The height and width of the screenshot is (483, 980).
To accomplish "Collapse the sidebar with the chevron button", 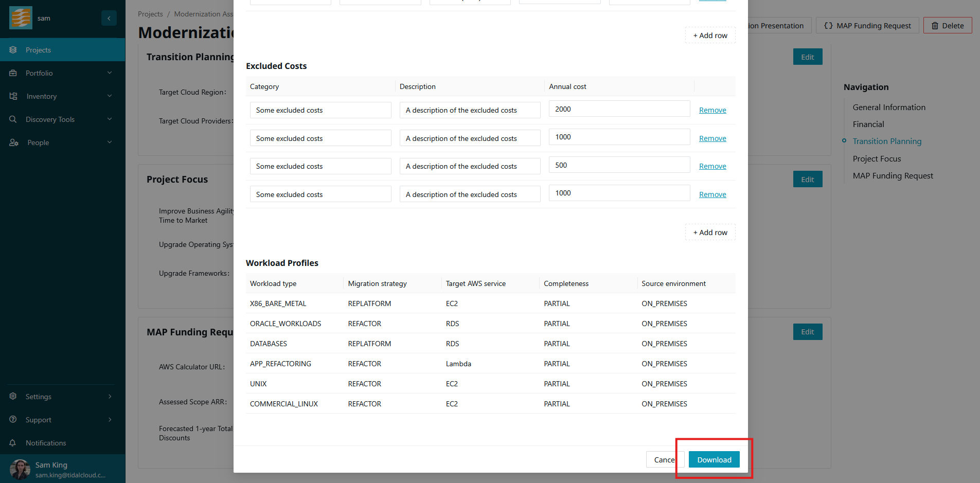I will point(109,18).
